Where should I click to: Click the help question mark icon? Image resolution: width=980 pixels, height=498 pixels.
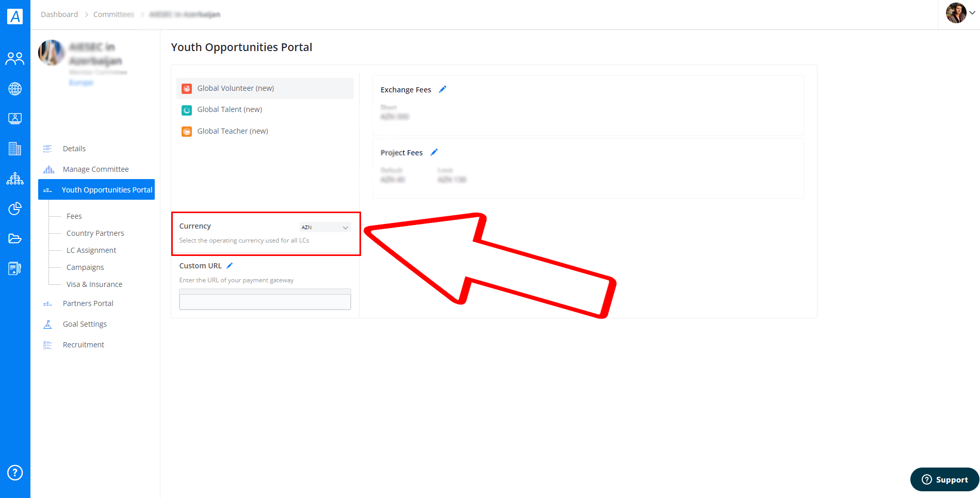tap(15, 472)
